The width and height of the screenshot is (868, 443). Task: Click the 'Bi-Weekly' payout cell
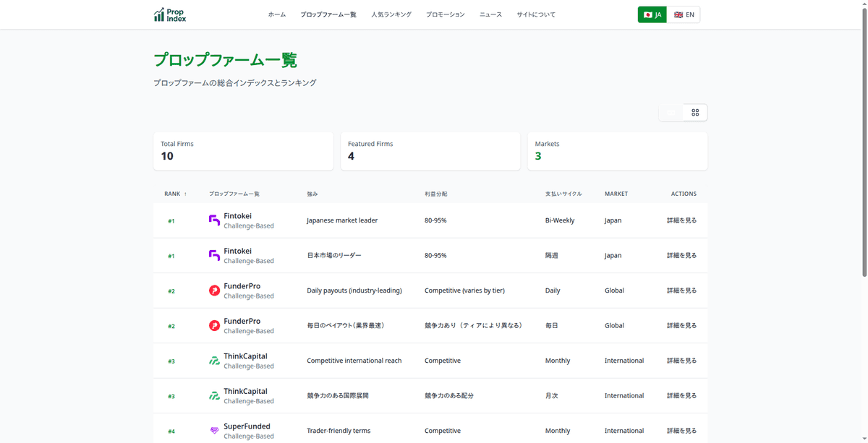pos(560,220)
